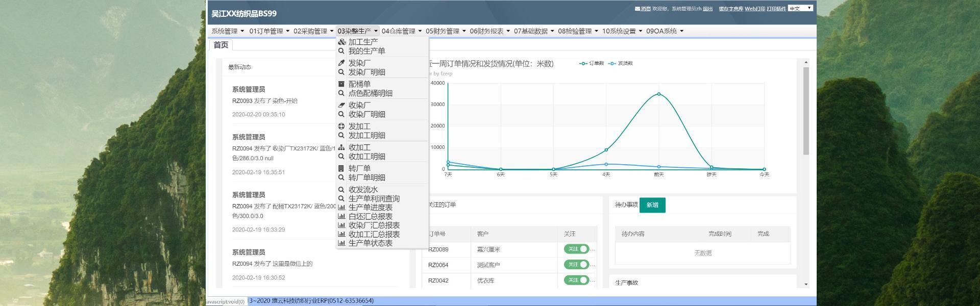
Task: Choose 收加工汇总报表 from the dropdown menu
Action: click(x=374, y=235)
